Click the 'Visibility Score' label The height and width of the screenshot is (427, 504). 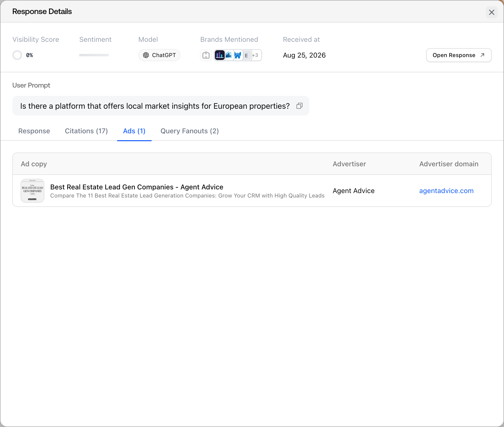coord(36,39)
